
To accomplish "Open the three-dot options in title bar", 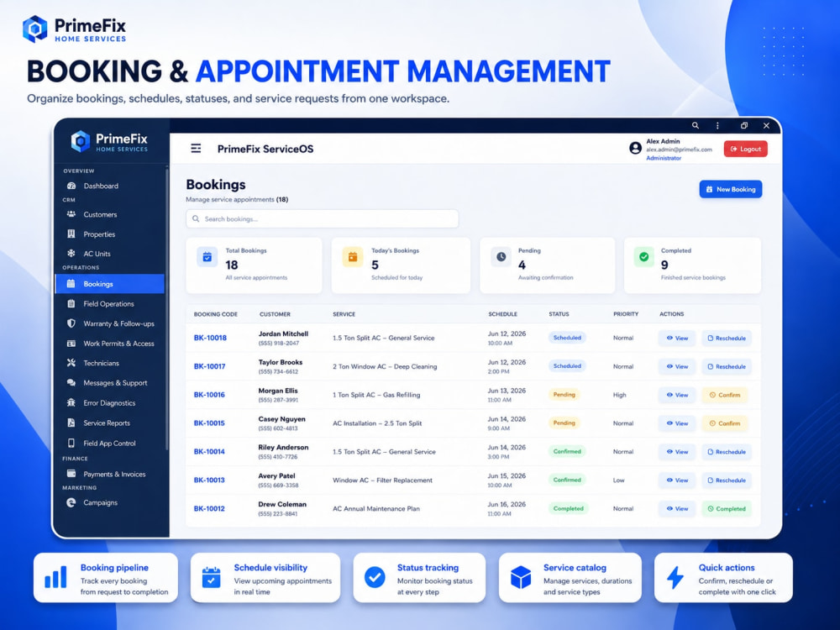I will coord(718,125).
